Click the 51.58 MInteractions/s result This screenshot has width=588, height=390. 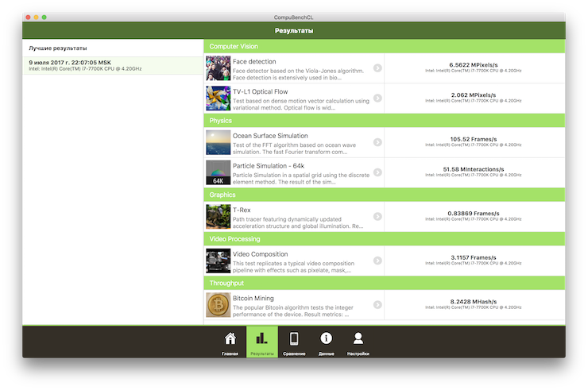click(474, 169)
